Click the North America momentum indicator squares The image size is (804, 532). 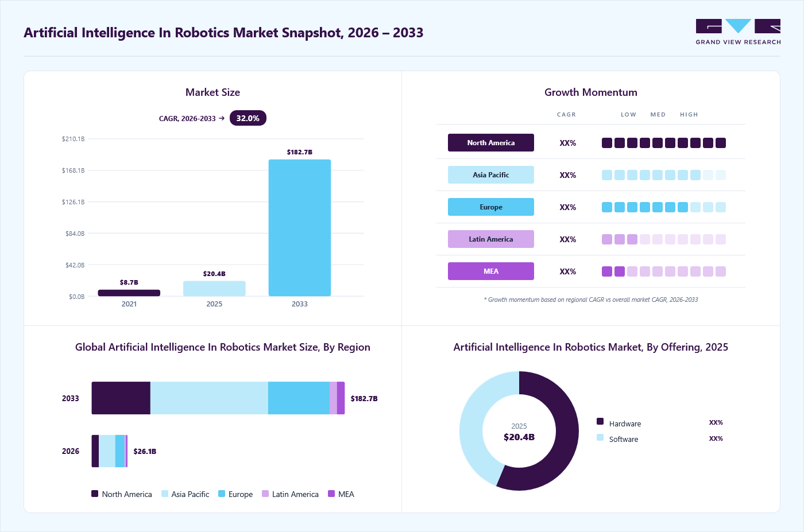(664, 143)
